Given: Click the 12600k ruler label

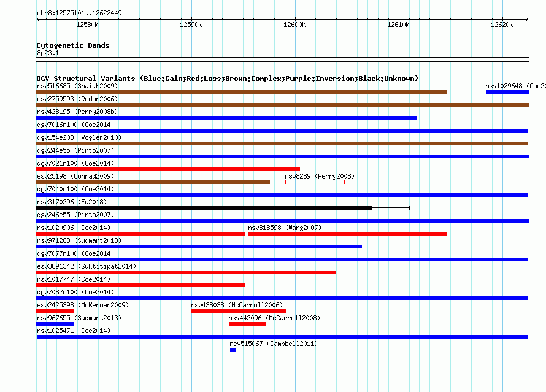Looking at the screenshot, I should [x=294, y=25].
